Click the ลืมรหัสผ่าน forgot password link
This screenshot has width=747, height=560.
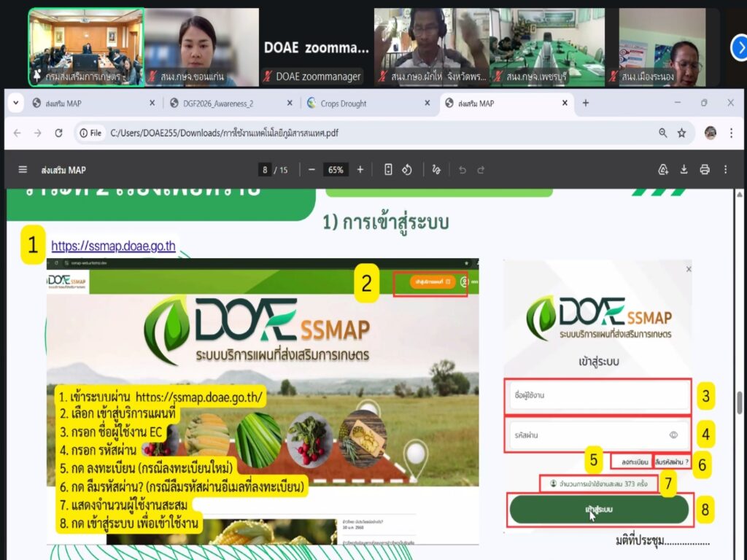pos(672,462)
